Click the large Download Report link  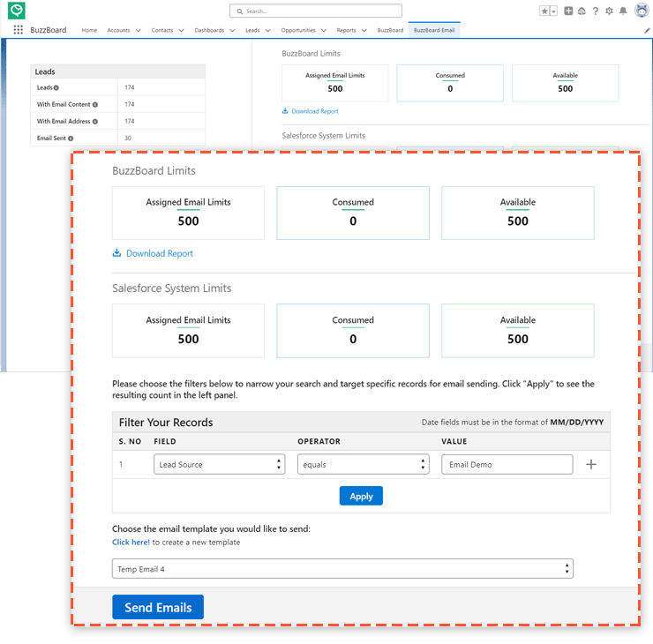click(x=160, y=253)
